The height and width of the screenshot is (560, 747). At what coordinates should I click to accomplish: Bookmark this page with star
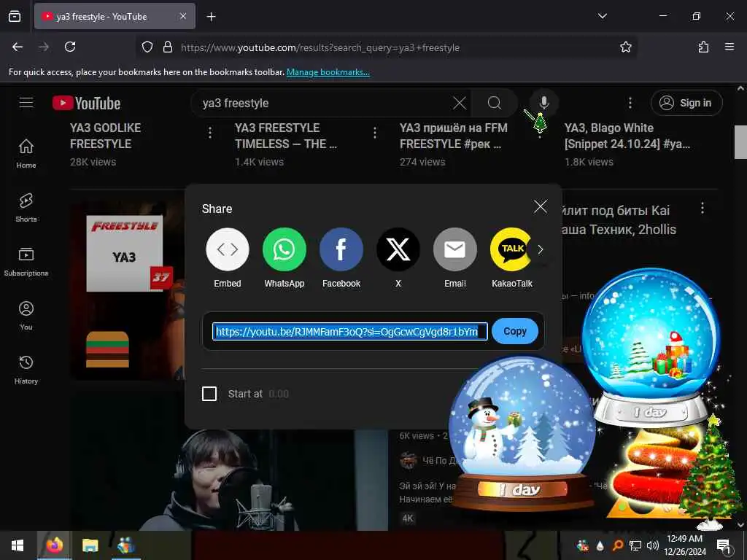(625, 47)
